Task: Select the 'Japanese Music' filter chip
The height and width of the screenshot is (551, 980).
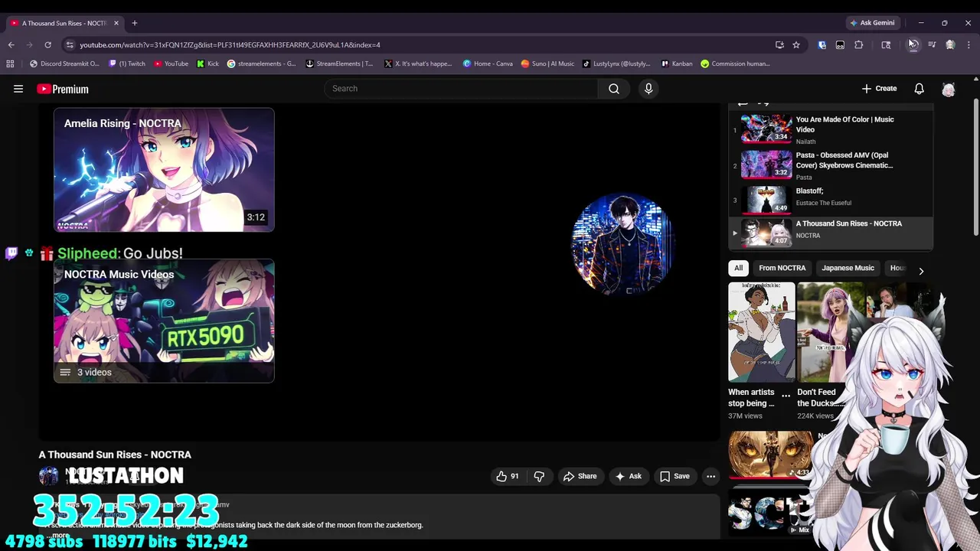Action: [848, 268]
